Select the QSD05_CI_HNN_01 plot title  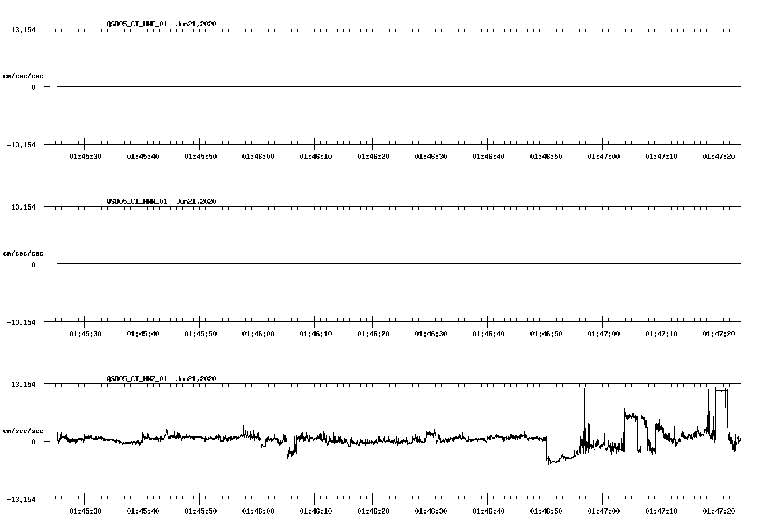tap(137, 202)
